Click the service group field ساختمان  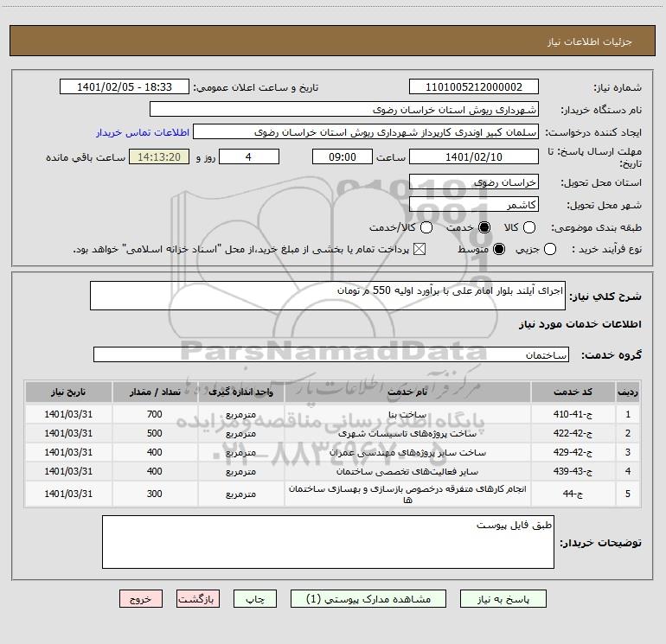point(331,355)
